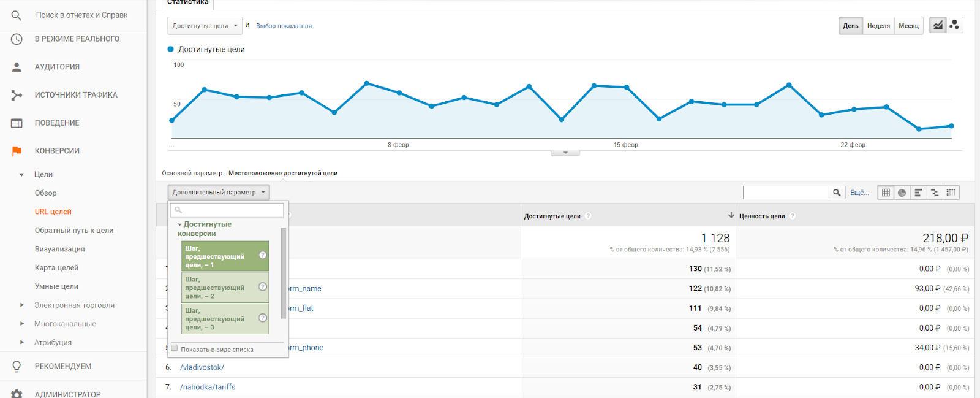Click help icon for Шаг, предшествующий цели – 1
This screenshot has width=980, height=398.
coord(263,255)
